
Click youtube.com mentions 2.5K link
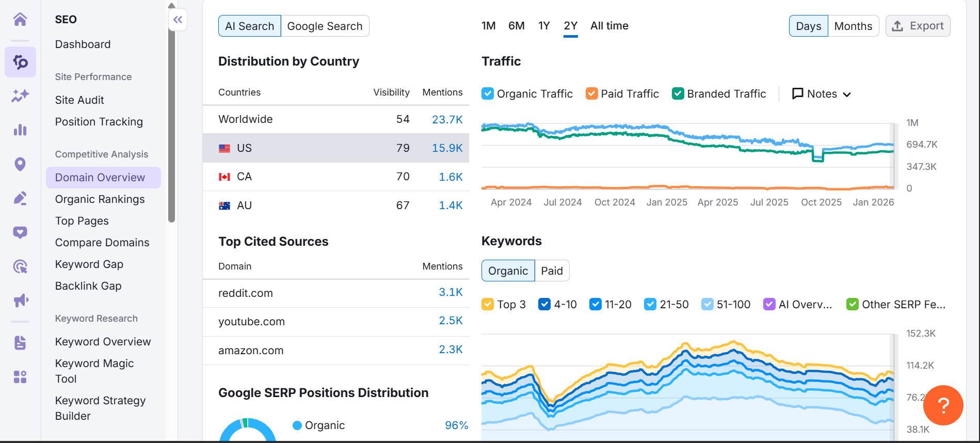click(451, 321)
